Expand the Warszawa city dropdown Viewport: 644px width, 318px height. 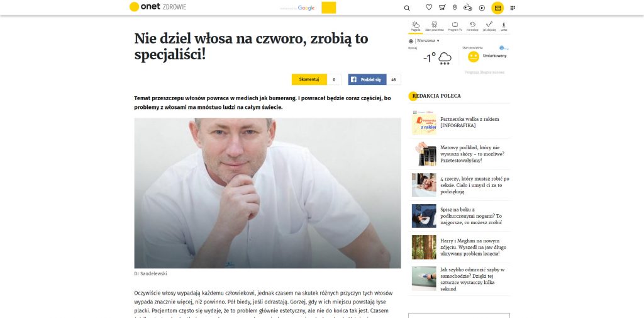[x=428, y=41]
